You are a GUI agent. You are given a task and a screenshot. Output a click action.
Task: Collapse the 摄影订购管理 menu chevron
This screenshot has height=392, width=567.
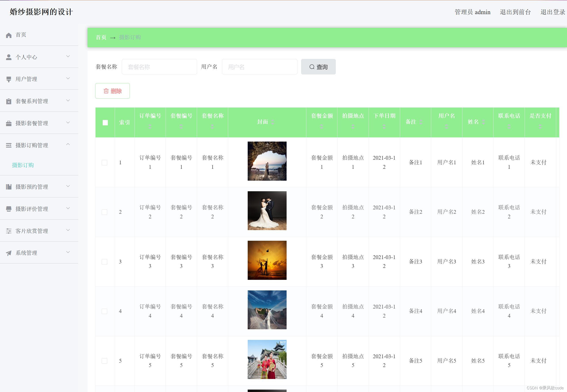click(x=68, y=144)
